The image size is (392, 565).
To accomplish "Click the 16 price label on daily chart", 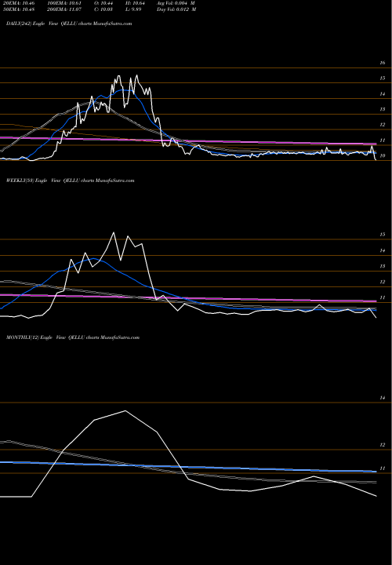I will (x=383, y=63).
